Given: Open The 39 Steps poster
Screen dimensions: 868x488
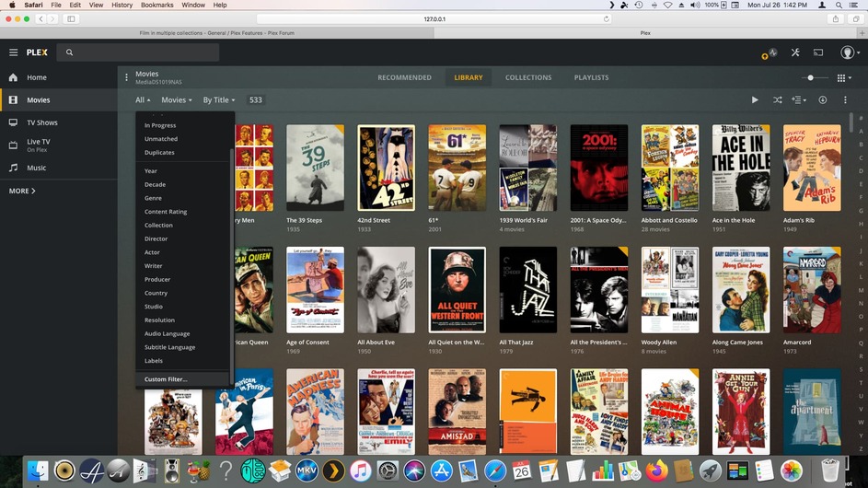Looking at the screenshot, I should (315, 168).
